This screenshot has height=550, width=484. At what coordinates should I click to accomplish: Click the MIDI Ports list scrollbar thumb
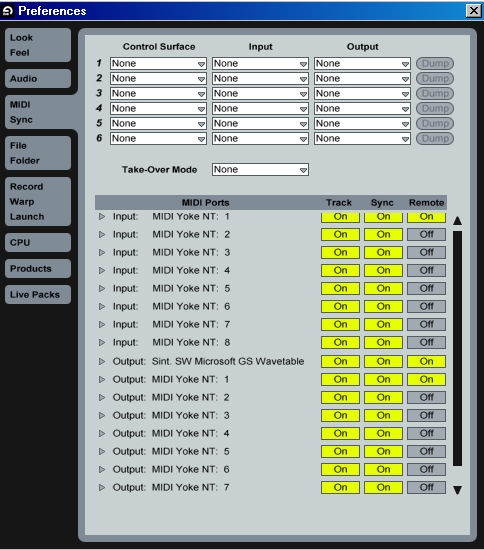(457, 348)
